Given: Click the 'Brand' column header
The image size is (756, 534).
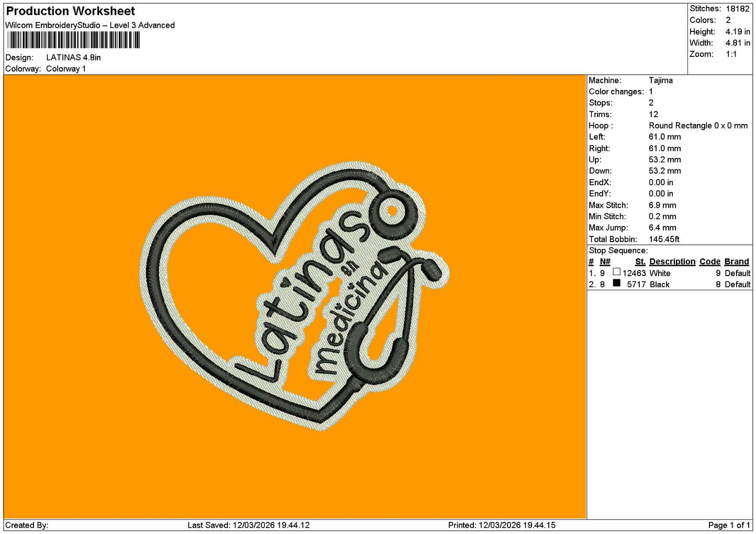Looking at the screenshot, I should point(737,262).
